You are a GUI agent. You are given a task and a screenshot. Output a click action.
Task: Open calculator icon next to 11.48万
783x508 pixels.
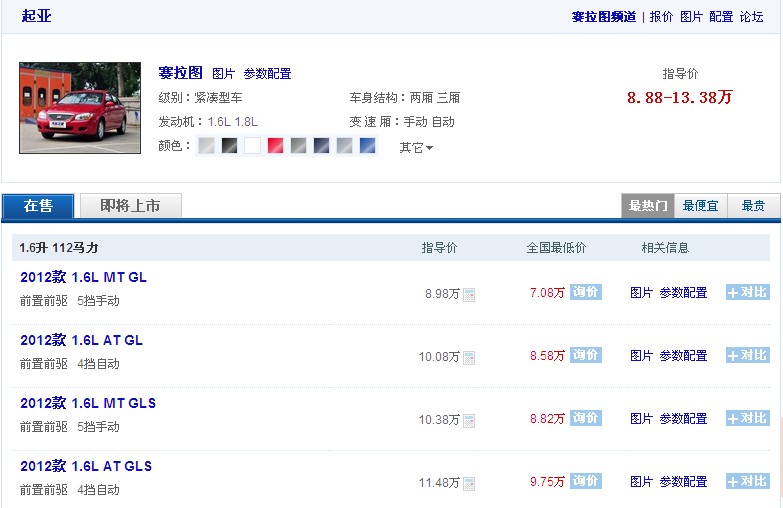pyautogui.click(x=469, y=484)
